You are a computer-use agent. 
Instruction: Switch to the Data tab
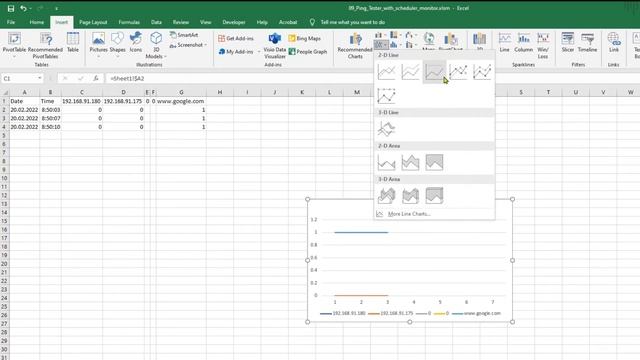coord(156,22)
